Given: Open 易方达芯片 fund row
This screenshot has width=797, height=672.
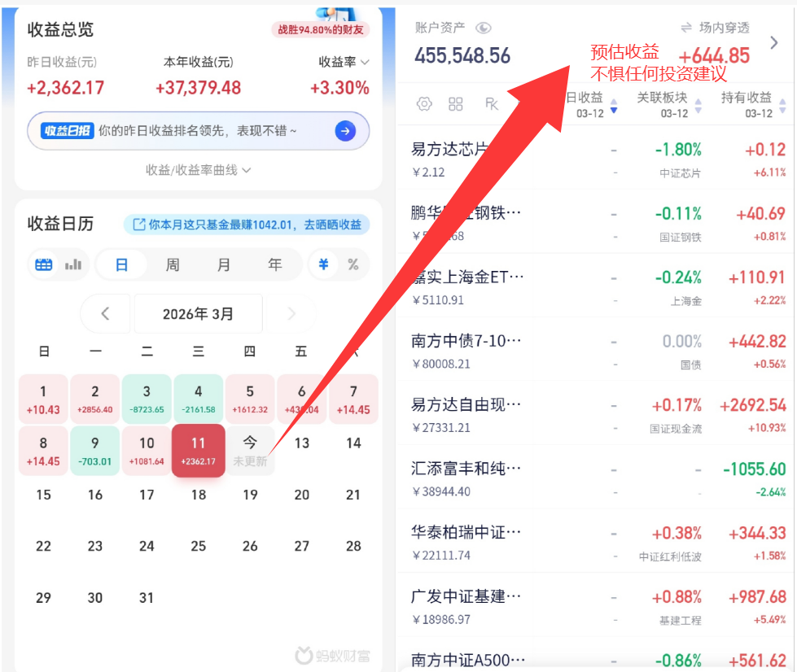Looking at the screenshot, I should click(x=596, y=159).
